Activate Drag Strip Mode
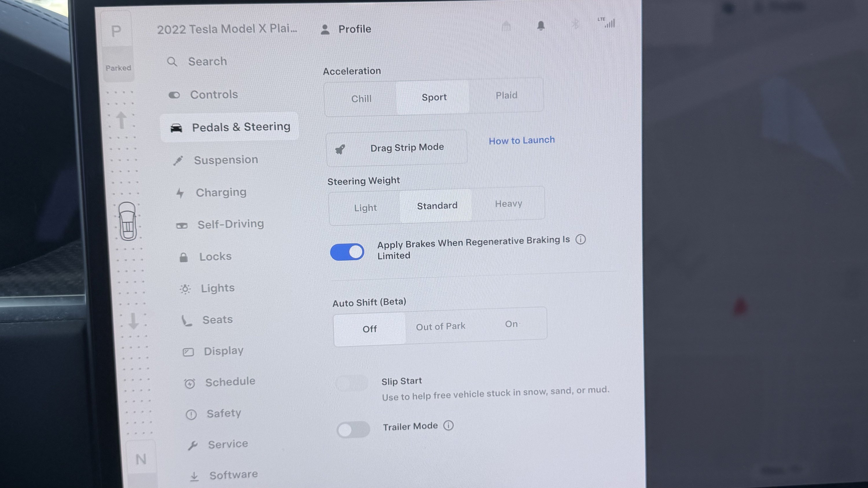The height and width of the screenshot is (488, 868). (x=396, y=148)
